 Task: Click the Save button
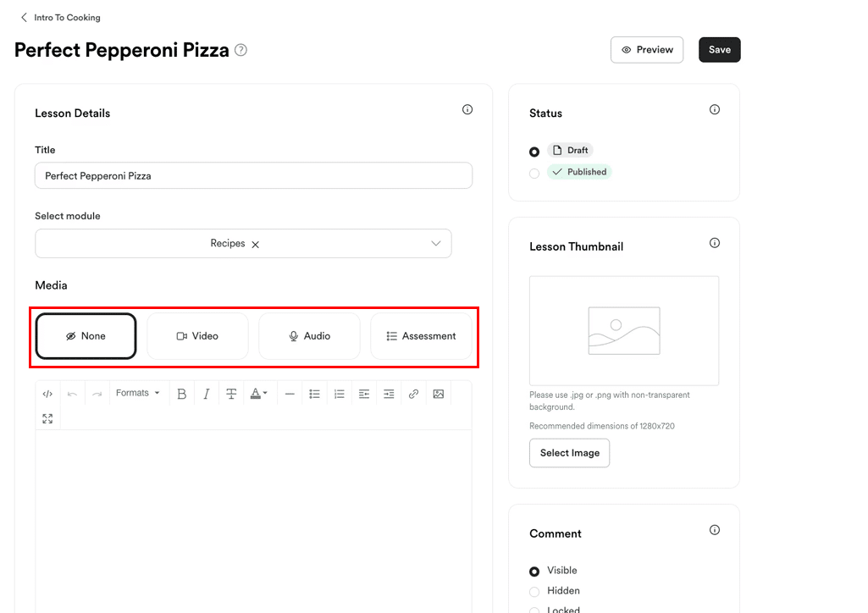coord(719,49)
